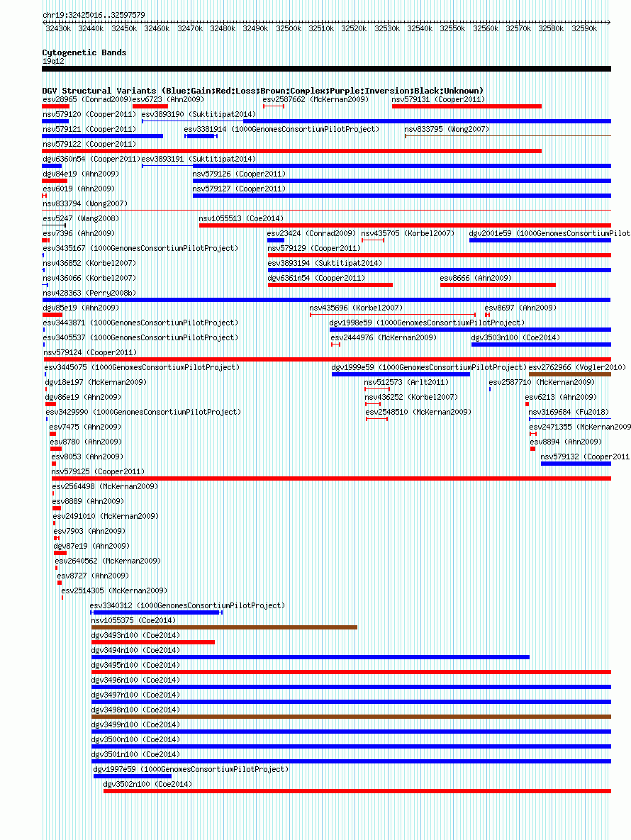Click the 32590k ruler position label

click(584, 28)
